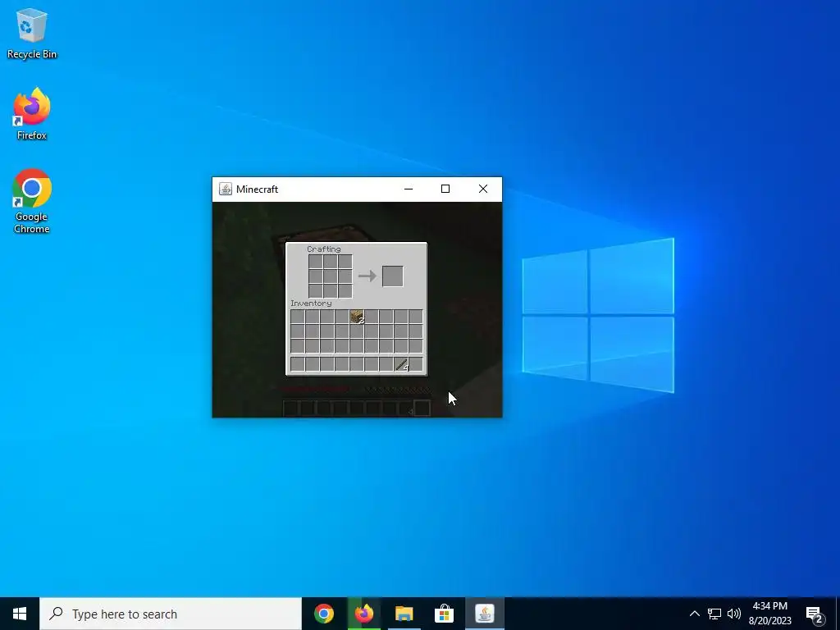
Task: Open the notification center icon
Action: 815,614
